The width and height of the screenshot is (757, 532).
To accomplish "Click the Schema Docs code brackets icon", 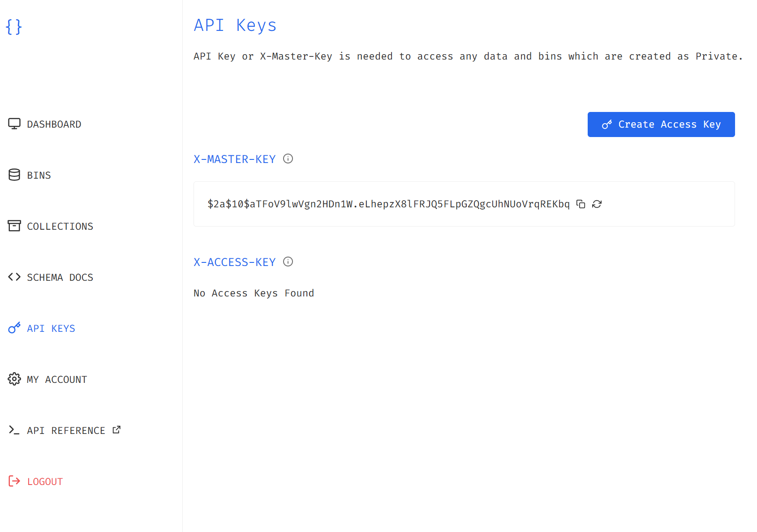I will pyautogui.click(x=14, y=277).
